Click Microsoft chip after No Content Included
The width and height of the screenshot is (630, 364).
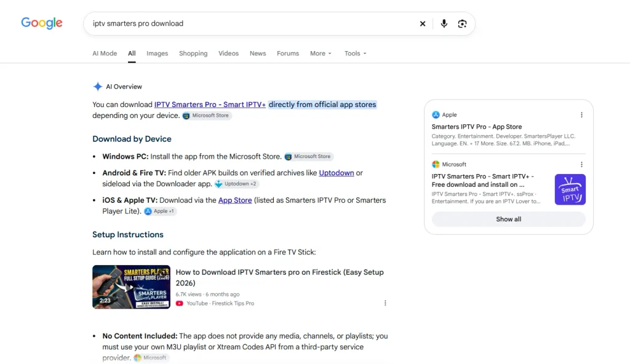point(151,358)
